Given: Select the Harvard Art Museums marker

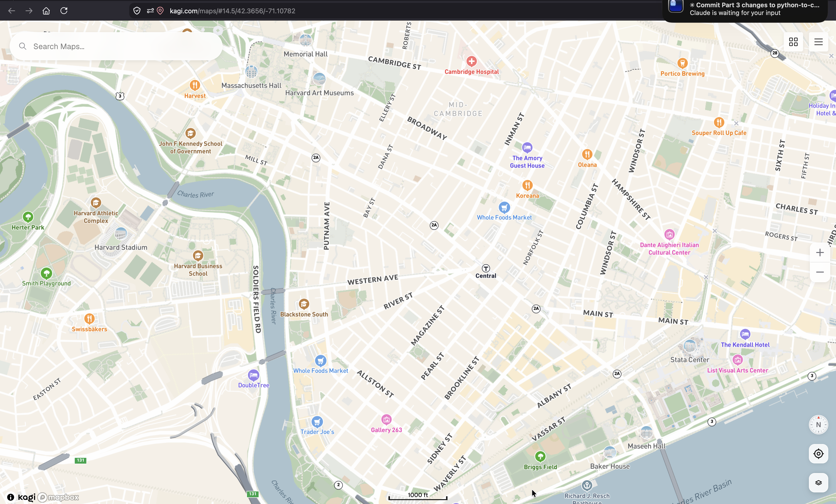Looking at the screenshot, I should pos(319,79).
